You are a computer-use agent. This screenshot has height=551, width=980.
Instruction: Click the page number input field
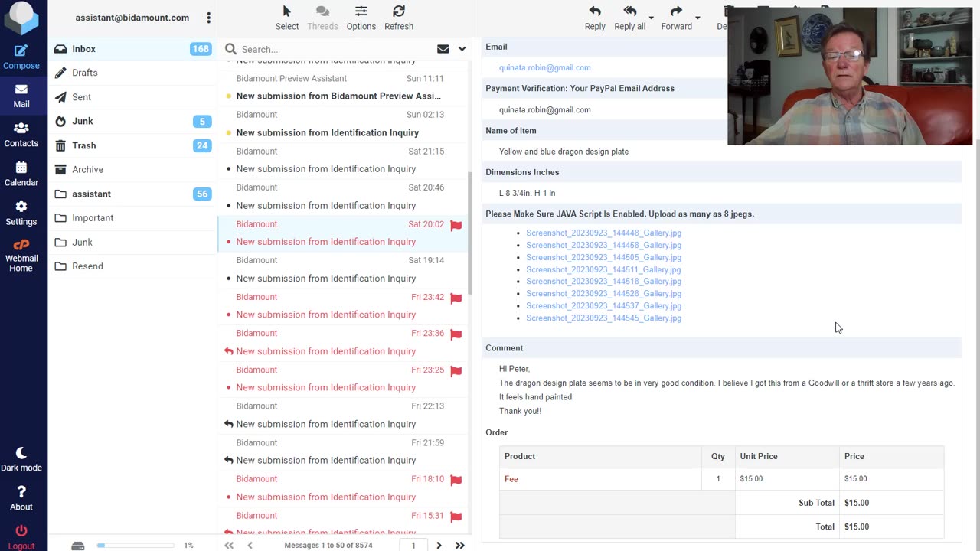[x=413, y=545]
